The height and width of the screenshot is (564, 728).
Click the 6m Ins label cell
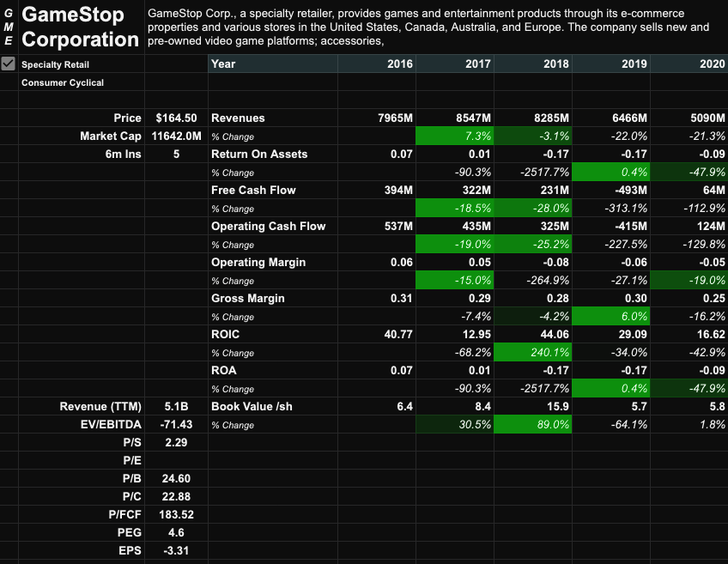[x=82, y=155]
